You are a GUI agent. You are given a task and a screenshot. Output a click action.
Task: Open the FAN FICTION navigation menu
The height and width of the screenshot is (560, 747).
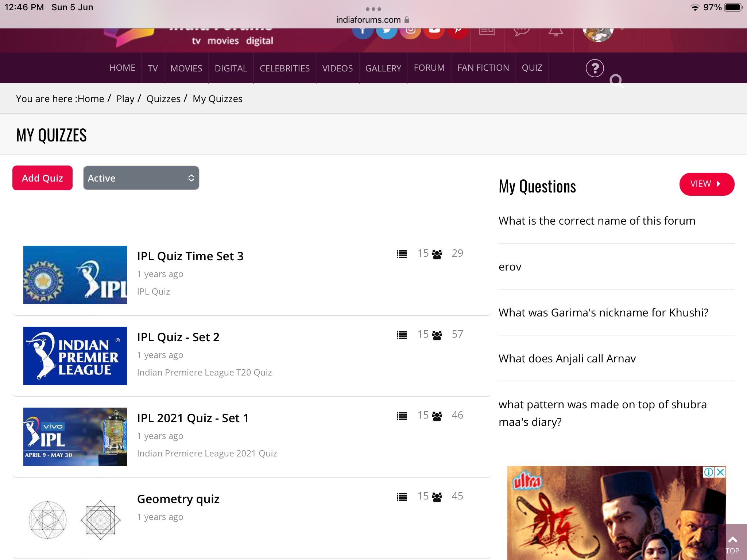tap(483, 68)
